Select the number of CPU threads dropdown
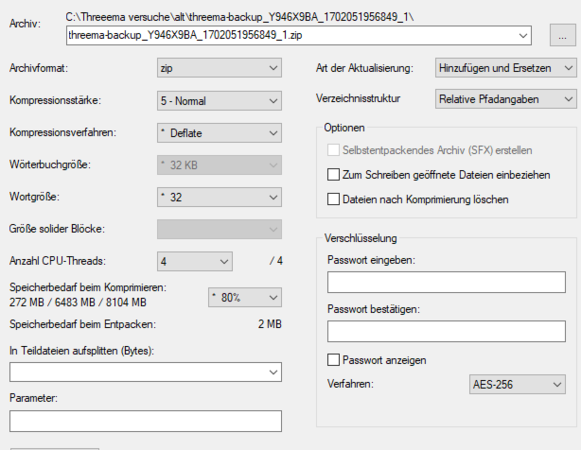 tap(195, 261)
